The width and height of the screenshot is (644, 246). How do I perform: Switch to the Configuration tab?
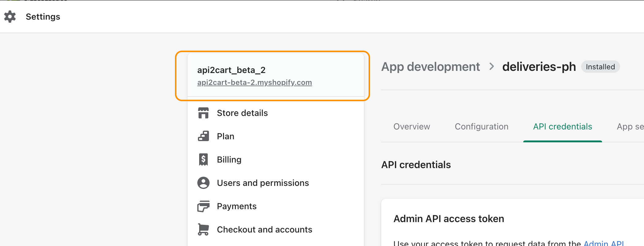481,127
